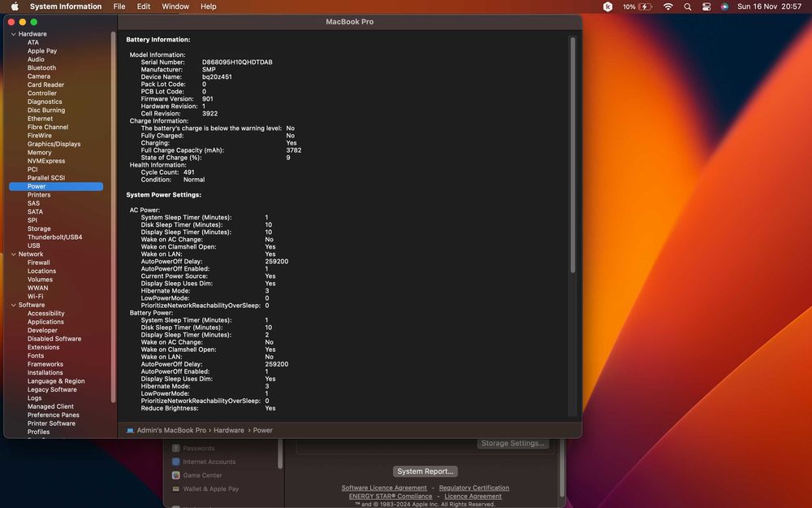Open the Licence Agreement link
812x508 pixels.
(473, 496)
